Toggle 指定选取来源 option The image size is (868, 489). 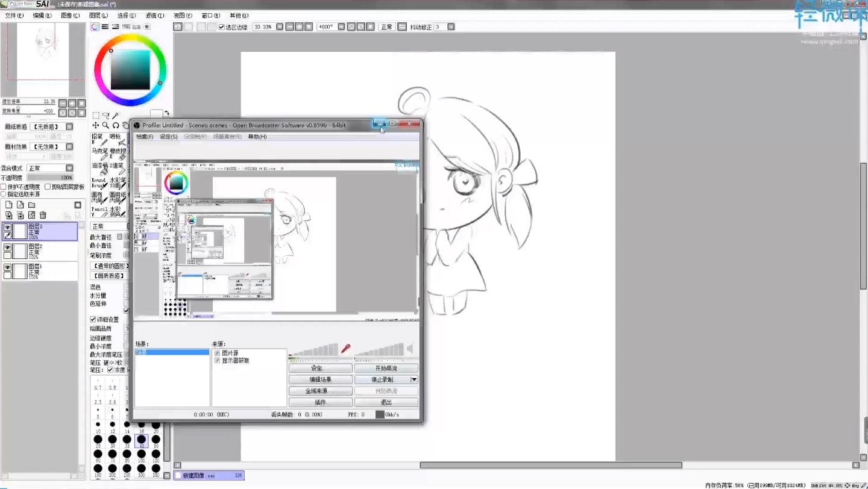(x=4, y=194)
